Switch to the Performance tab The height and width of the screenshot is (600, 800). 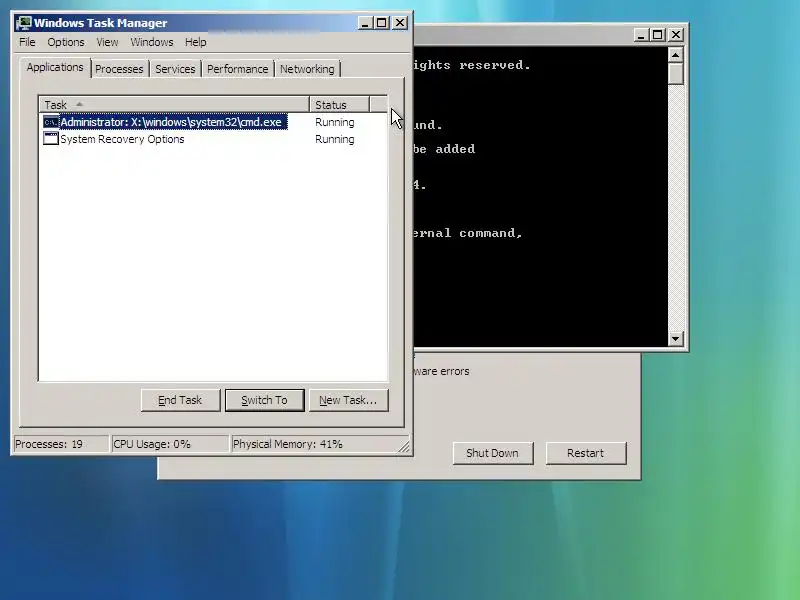(x=237, y=69)
